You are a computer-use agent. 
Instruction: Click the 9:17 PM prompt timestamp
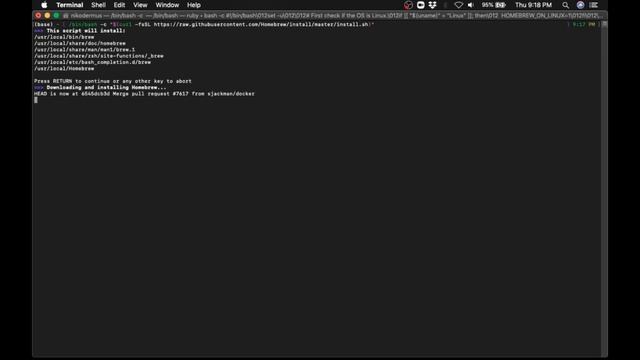583,24
